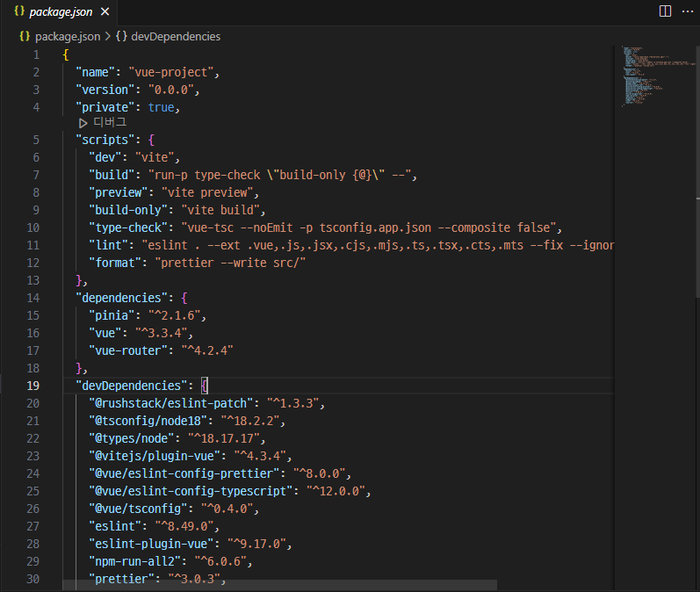
Task: Click line number 19 in gutter
Action: tap(33, 386)
